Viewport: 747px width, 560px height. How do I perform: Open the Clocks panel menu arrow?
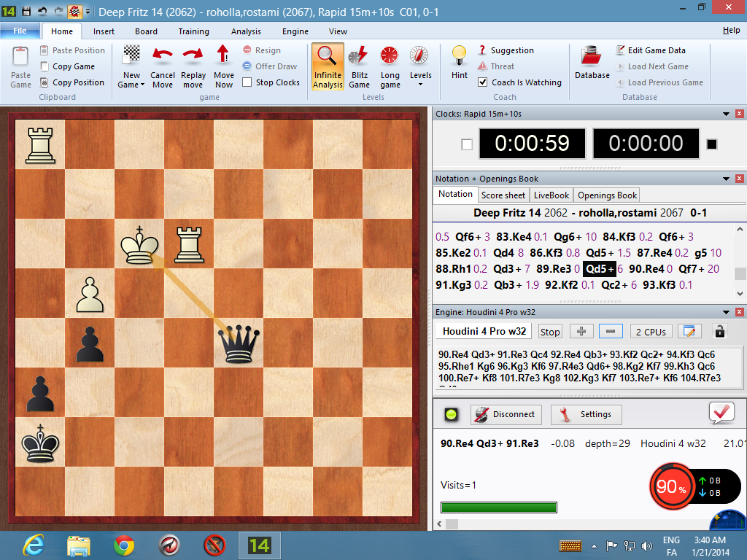(x=726, y=114)
